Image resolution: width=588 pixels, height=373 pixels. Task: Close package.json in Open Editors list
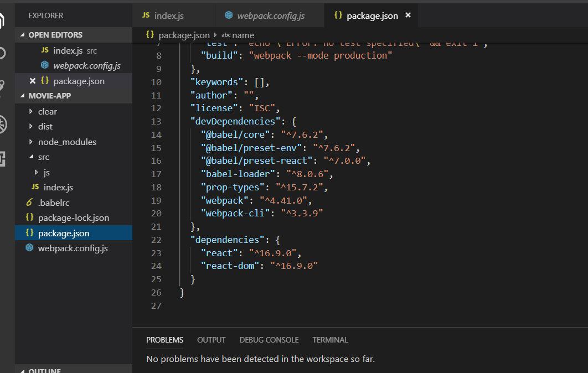point(33,81)
